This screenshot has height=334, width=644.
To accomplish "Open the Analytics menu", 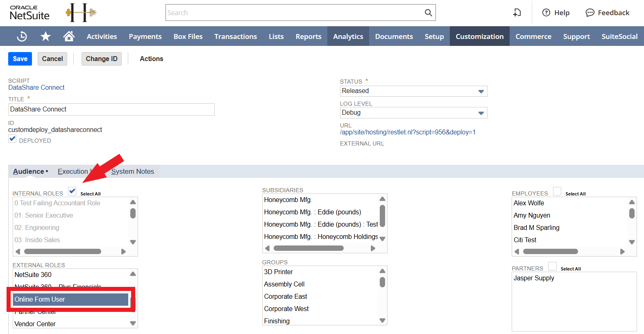I will (348, 36).
